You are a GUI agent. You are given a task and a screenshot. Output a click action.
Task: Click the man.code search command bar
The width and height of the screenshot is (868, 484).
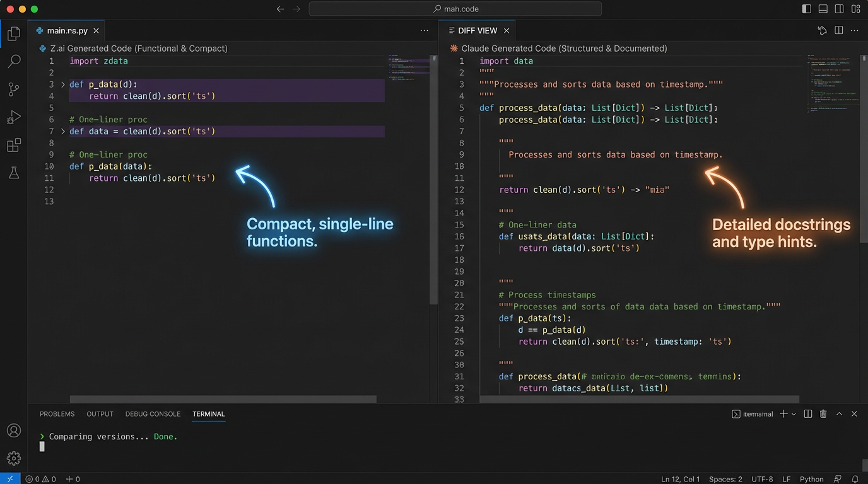(x=455, y=9)
